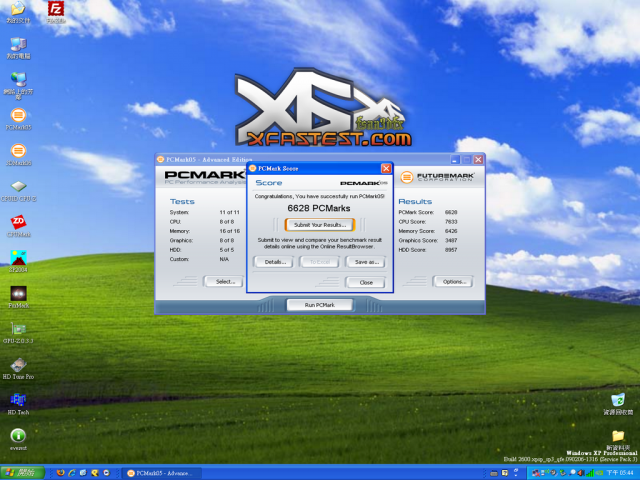This screenshot has height=480, width=640.
Task: Click the Futuremark logo icon
Action: click(407, 177)
